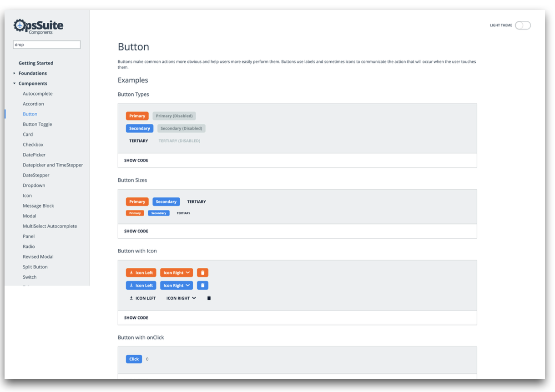Open the orange Icon Right dropdown button

[x=177, y=273]
